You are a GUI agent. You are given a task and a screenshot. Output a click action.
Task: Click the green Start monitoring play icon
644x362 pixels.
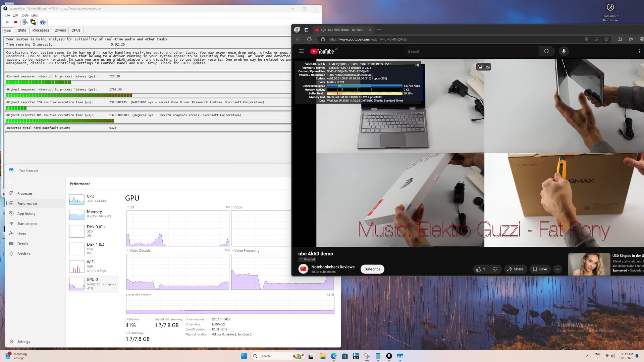click(x=8, y=22)
